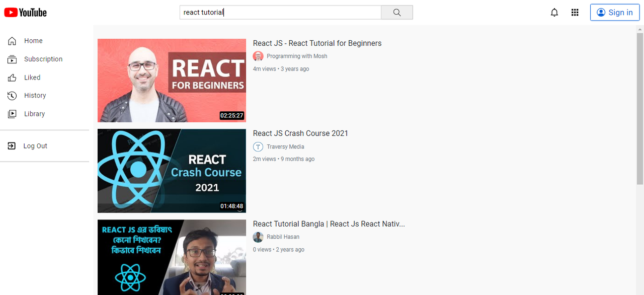
Task: Click the 01:48:48 duration badge
Action: click(231, 206)
